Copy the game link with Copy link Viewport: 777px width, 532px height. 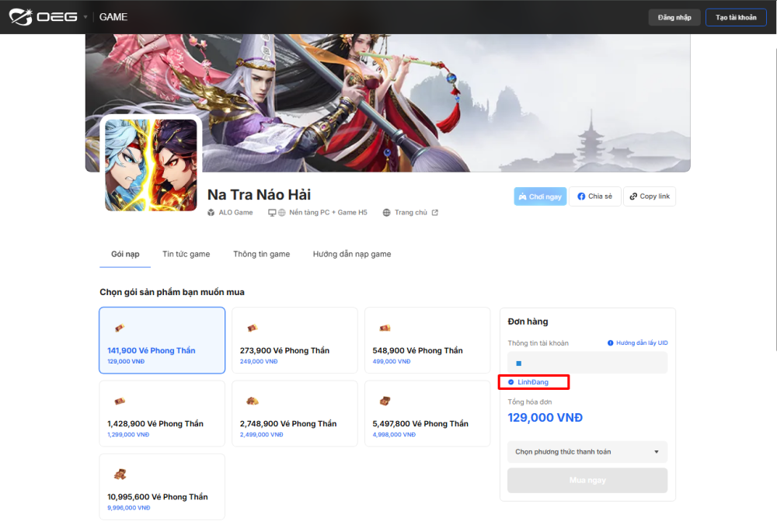(649, 196)
